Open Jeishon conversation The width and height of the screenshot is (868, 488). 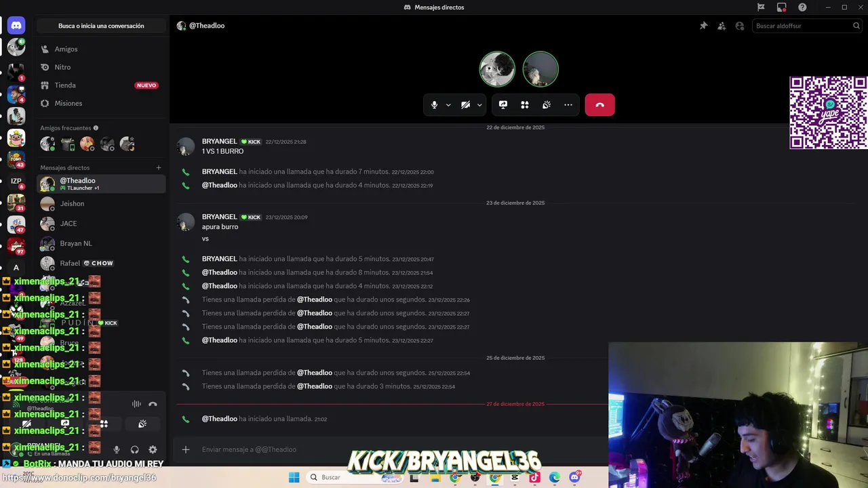[101, 203]
